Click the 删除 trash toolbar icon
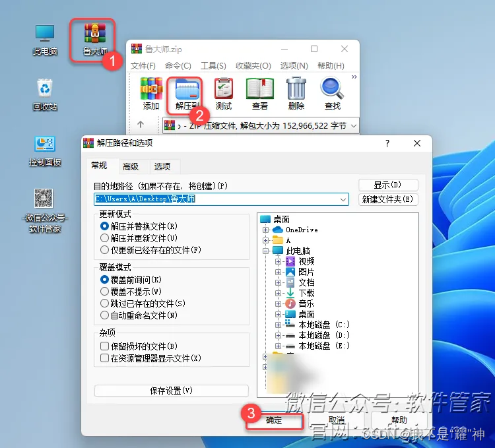The height and width of the screenshot is (448, 495). (296, 94)
